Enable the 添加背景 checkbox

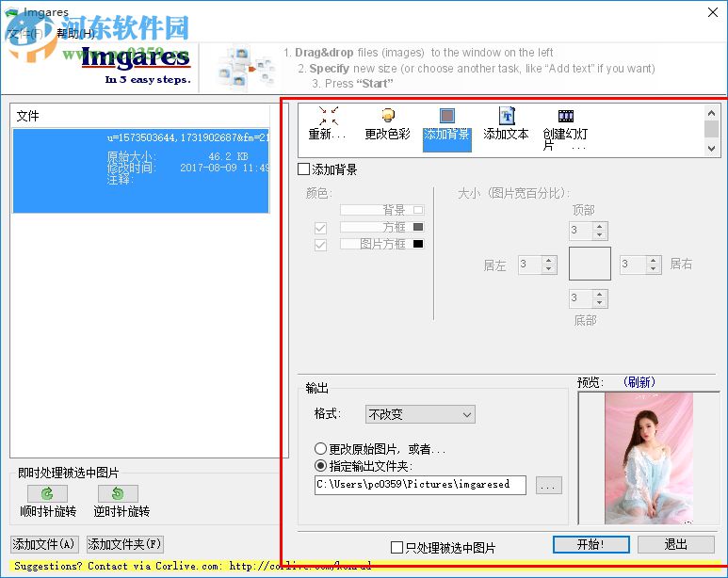(303, 169)
